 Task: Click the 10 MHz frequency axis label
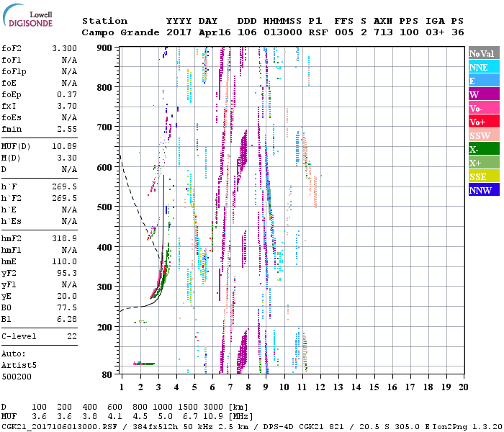click(x=284, y=387)
